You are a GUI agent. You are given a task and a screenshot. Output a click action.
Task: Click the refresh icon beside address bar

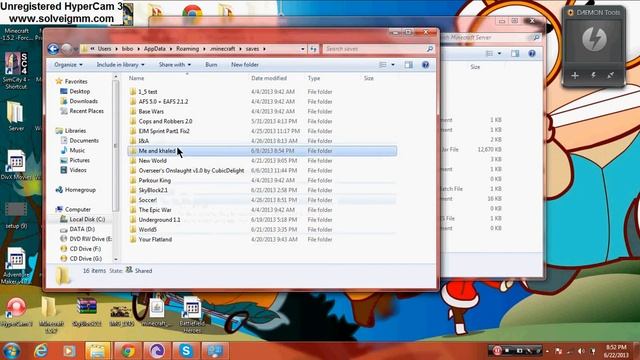(x=313, y=49)
